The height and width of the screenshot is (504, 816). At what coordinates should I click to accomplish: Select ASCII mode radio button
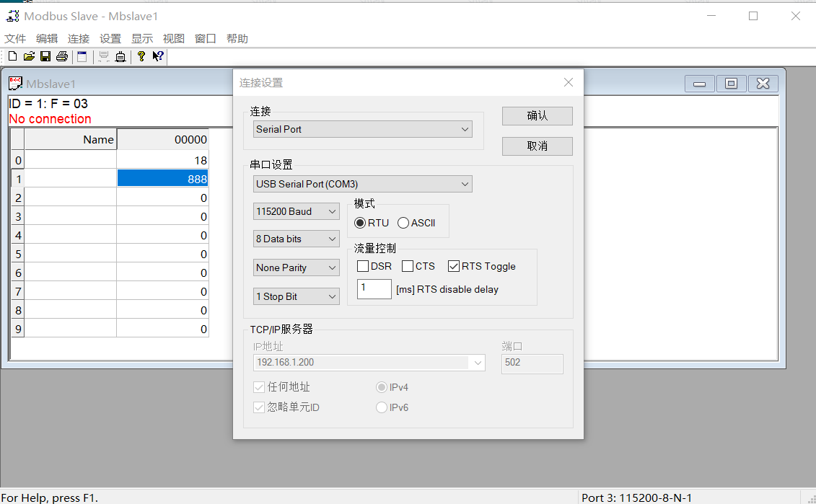(403, 223)
